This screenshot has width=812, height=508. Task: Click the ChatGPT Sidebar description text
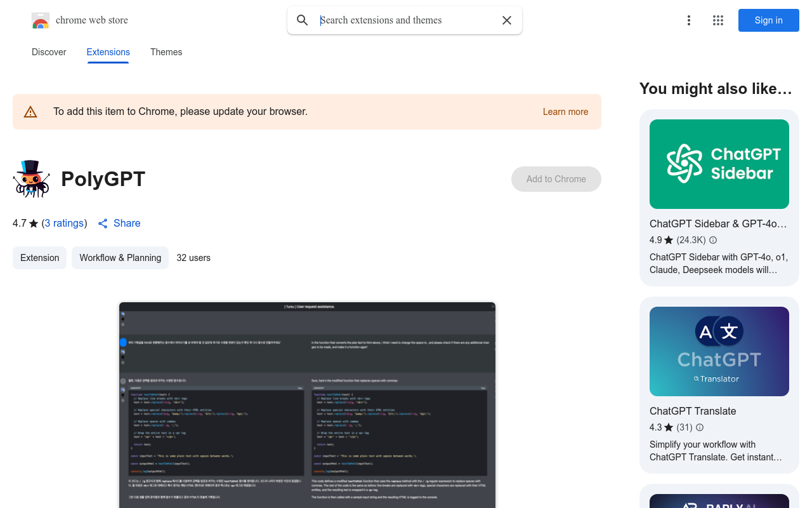click(719, 264)
